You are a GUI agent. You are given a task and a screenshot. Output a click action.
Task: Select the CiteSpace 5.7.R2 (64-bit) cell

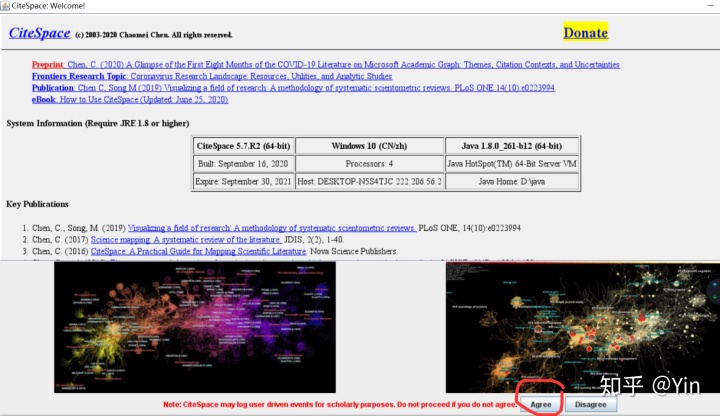[243, 146]
